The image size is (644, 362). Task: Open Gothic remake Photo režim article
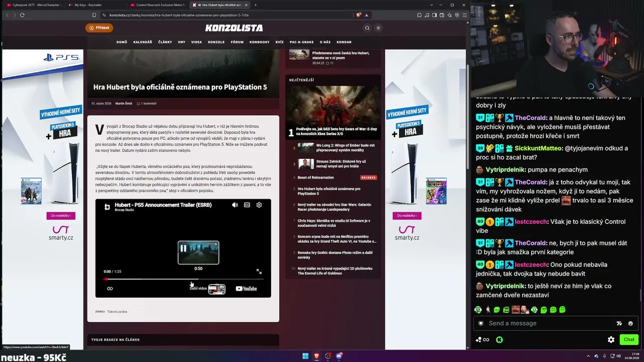[335, 255]
